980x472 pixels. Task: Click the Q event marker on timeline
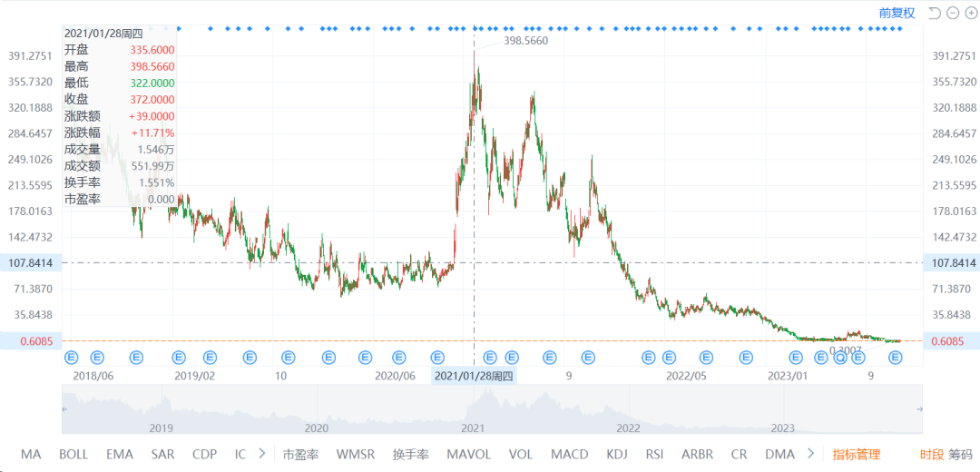840,357
